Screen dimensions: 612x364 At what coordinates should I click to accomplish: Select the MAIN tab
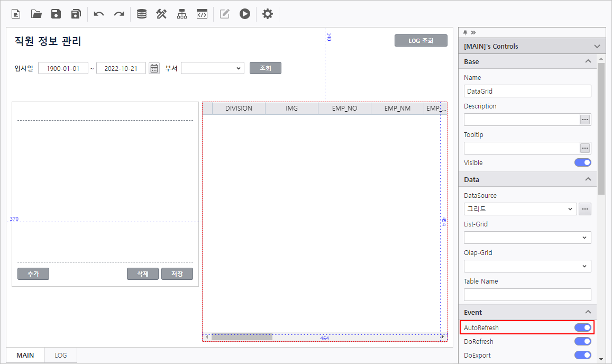click(25, 355)
